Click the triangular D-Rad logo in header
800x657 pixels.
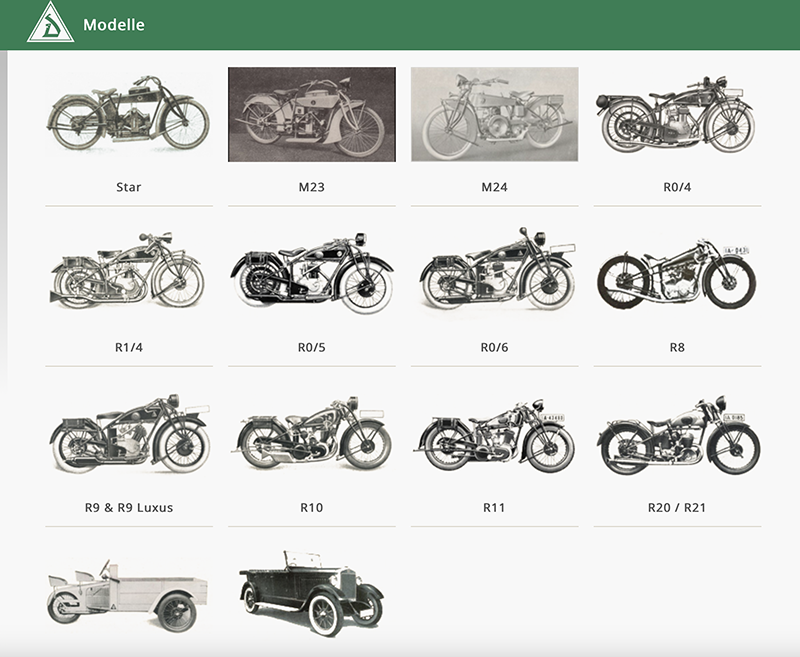pyautogui.click(x=51, y=22)
